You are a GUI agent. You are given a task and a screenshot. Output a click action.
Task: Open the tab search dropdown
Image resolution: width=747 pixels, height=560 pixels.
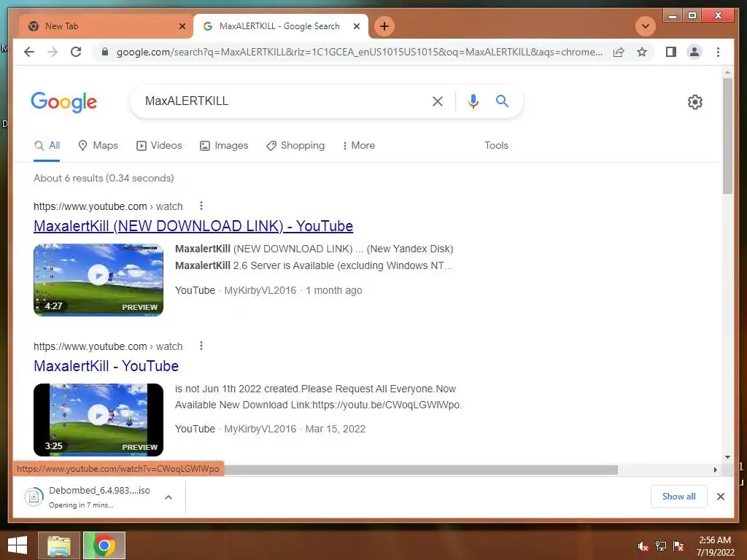click(x=646, y=26)
